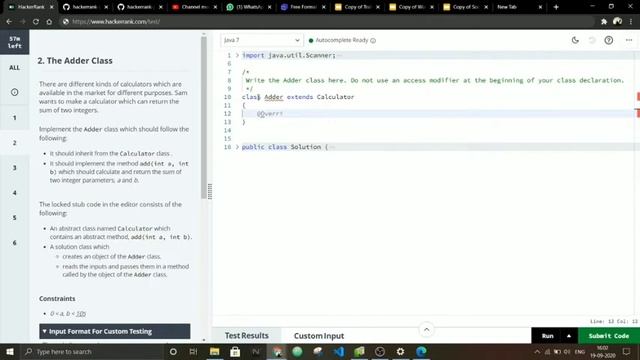Switch to the New Tab browser tab

click(x=519, y=7)
